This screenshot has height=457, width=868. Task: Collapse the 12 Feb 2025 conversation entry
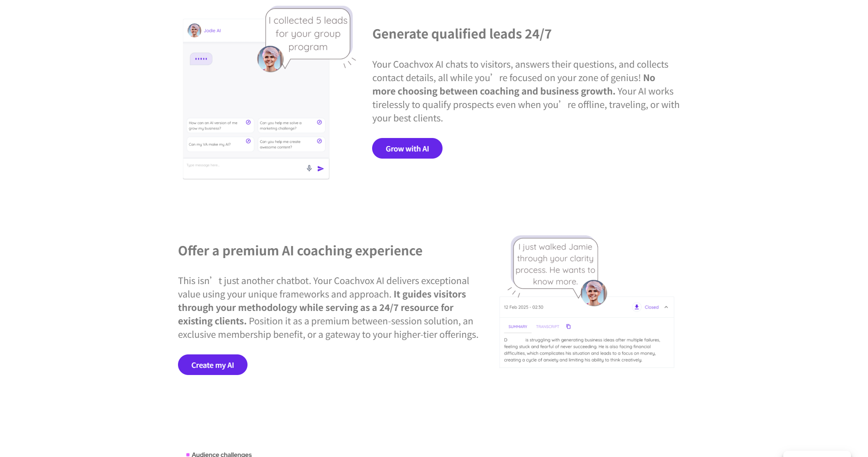666,307
